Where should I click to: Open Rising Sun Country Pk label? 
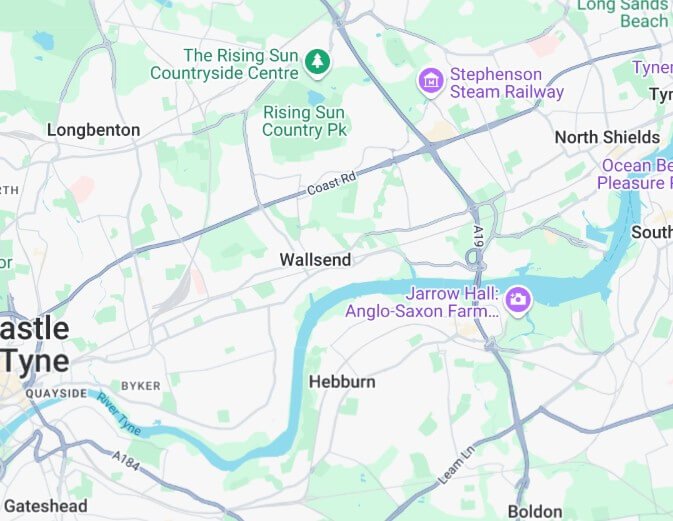click(304, 121)
